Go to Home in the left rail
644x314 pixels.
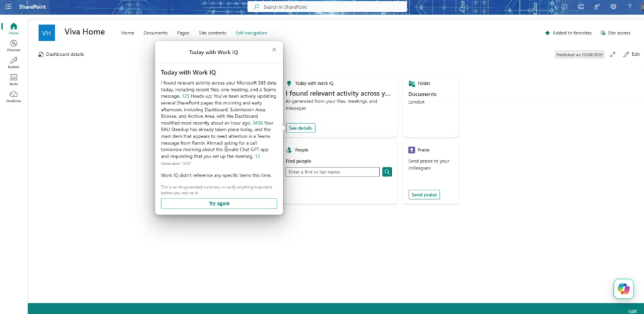coord(14,28)
